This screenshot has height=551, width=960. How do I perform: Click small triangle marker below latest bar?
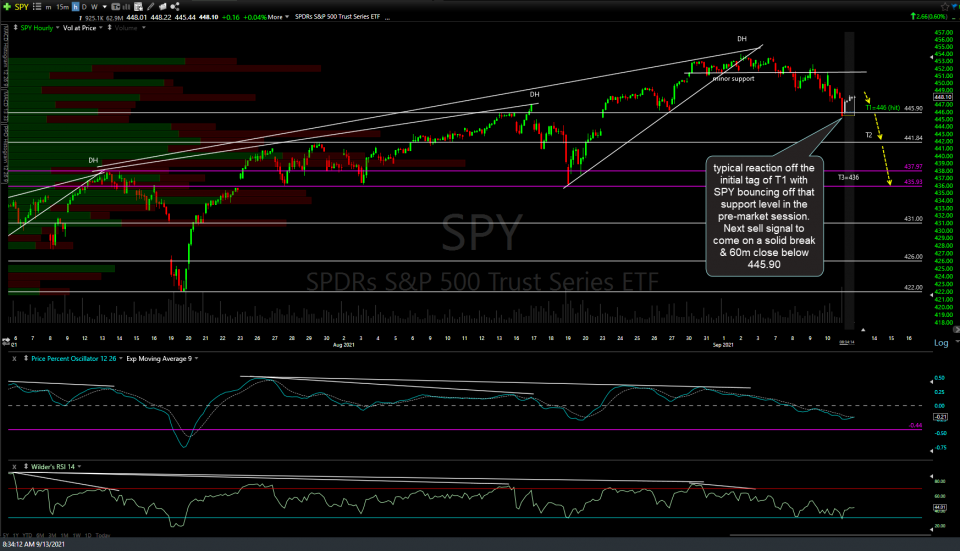[x=863, y=330]
